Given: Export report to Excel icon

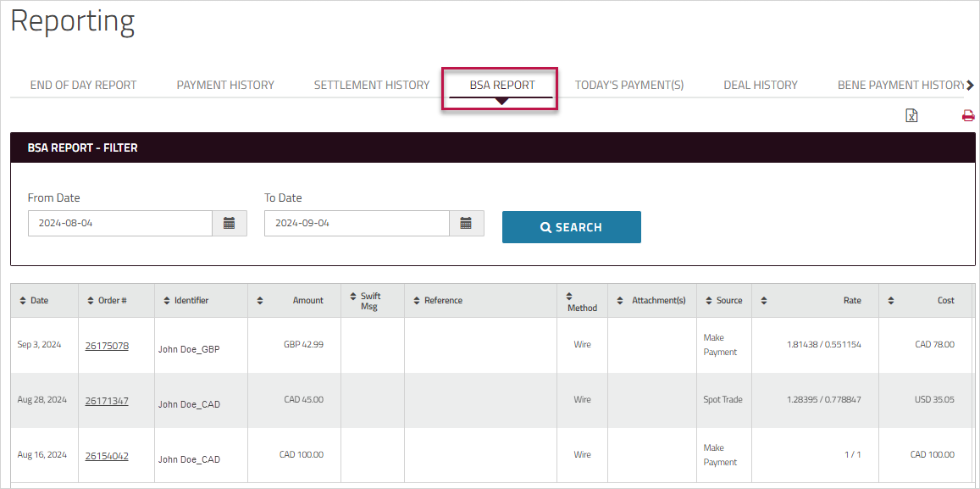Looking at the screenshot, I should click(911, 116).
